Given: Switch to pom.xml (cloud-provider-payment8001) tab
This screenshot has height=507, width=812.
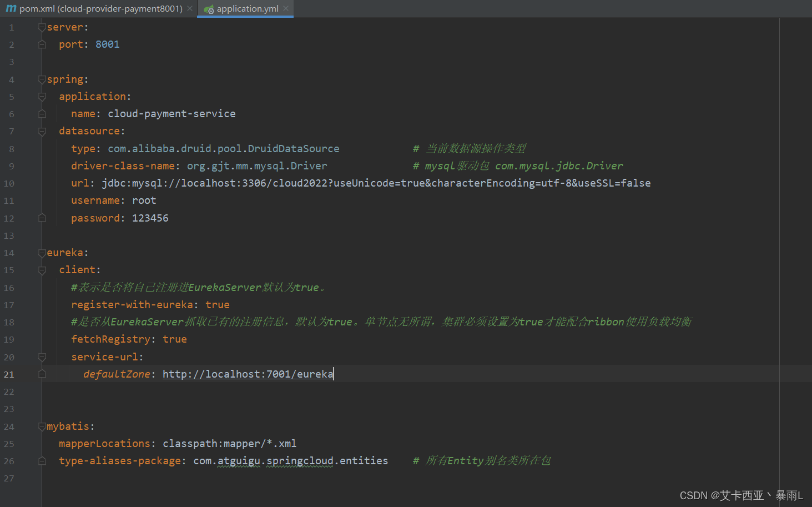Looking at the screenshot, I should [x=100, y=8].
